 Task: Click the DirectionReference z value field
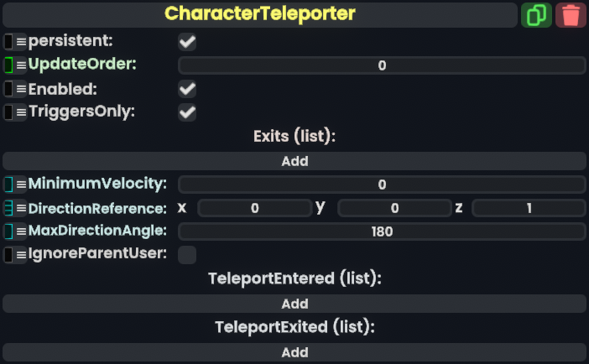click(x=529, y=208)
